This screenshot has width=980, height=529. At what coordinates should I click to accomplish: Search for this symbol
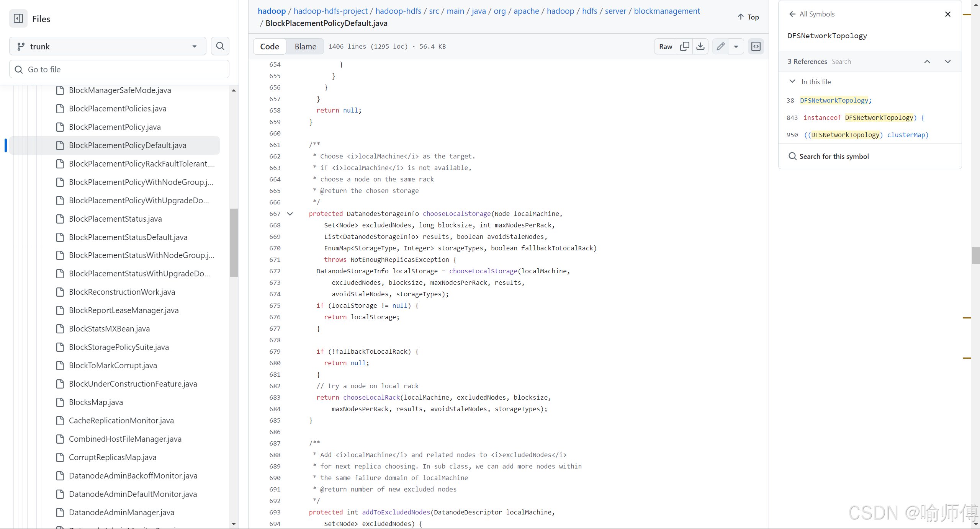tap(829, 156)
